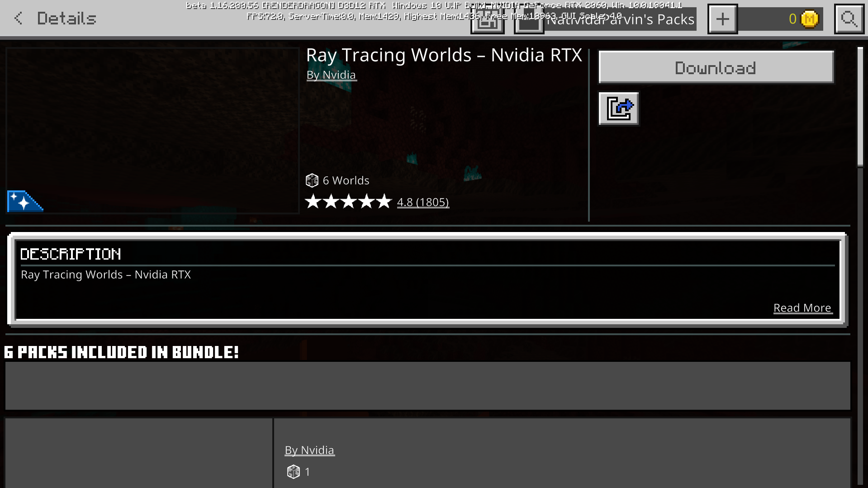Click the 'Details' header title
Image resolution: width=868 pixels, height=488 pixels.
(x=66, y=19)
